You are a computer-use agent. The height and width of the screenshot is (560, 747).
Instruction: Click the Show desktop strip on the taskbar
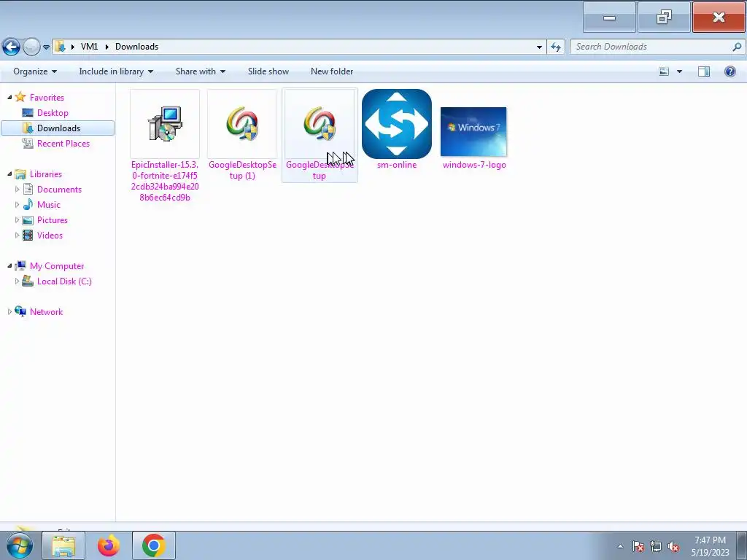(742, 545)
